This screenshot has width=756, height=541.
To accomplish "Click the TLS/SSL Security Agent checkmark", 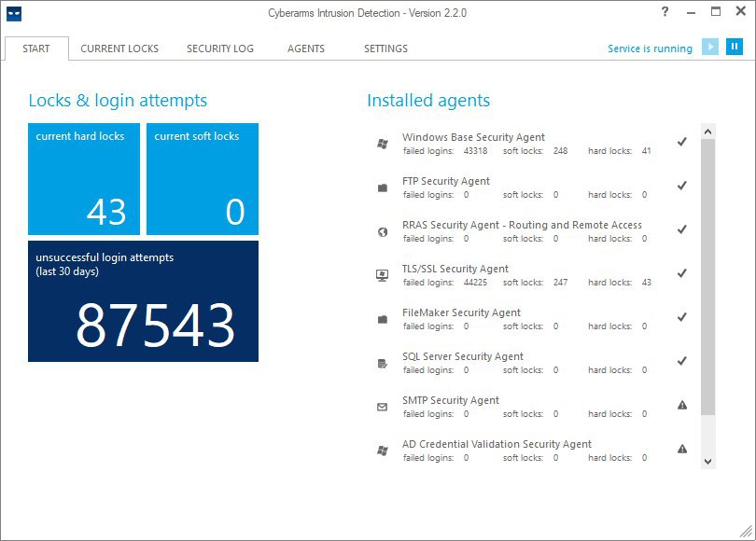I will [x=681, y=273].
